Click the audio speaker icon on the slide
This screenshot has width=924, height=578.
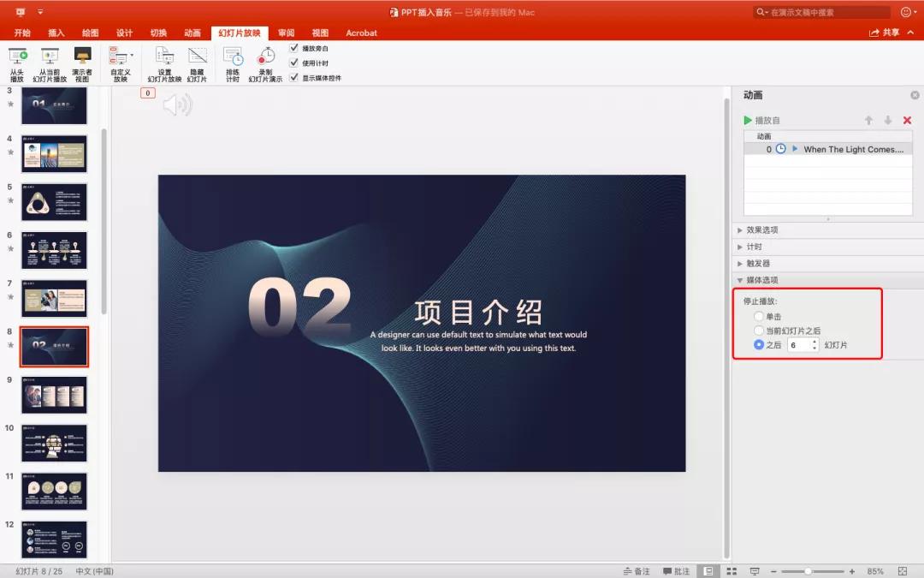pyautogui.click(x=179, y=104)
